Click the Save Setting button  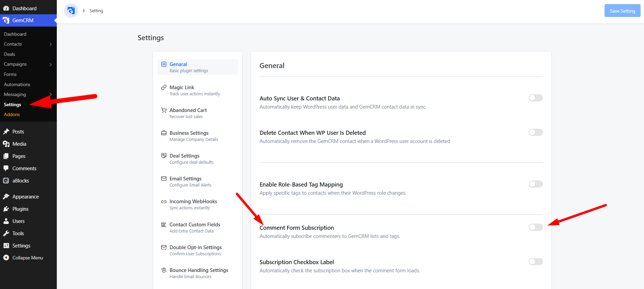click(x=622, y=11)
